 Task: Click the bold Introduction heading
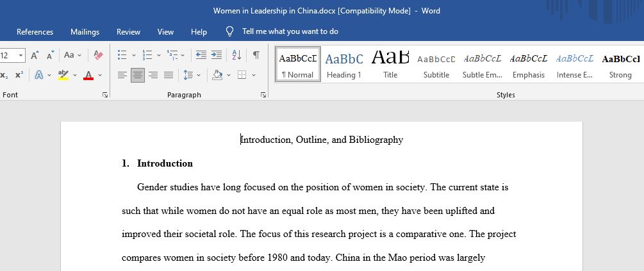click(165, 163)
